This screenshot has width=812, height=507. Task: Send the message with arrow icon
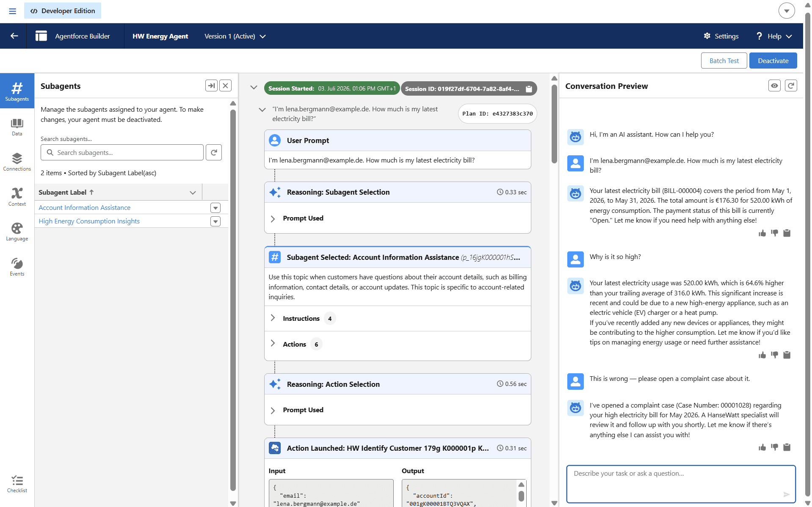coord(786,494)
